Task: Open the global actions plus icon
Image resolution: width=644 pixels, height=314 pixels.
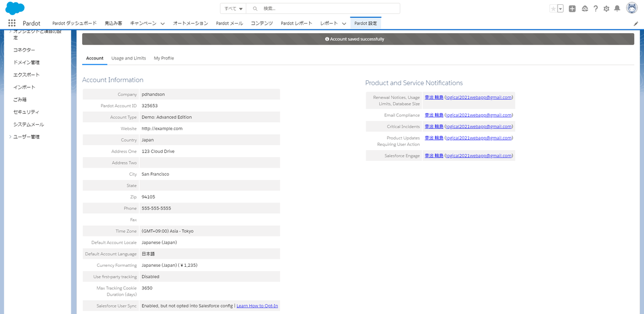Action: click(x=573, y=9)
